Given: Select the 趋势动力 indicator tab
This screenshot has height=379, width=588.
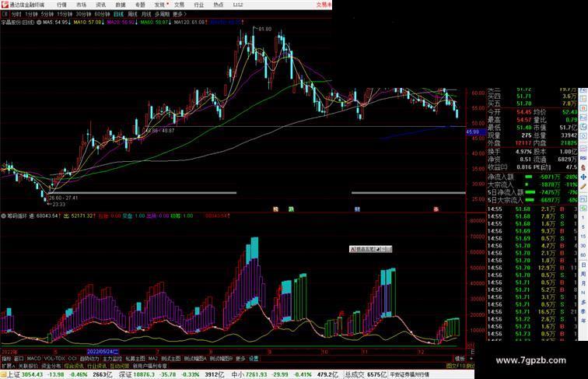Looking at the screenshot, I should tap(89, 359).
